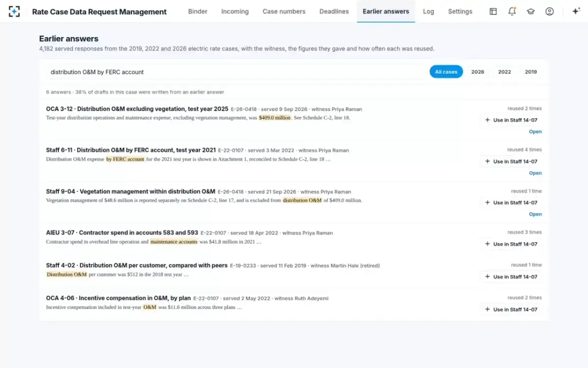Click the highlighted 'by FERC account' snippet
Viewport: 588px width, 368px height.
point(125,159)
